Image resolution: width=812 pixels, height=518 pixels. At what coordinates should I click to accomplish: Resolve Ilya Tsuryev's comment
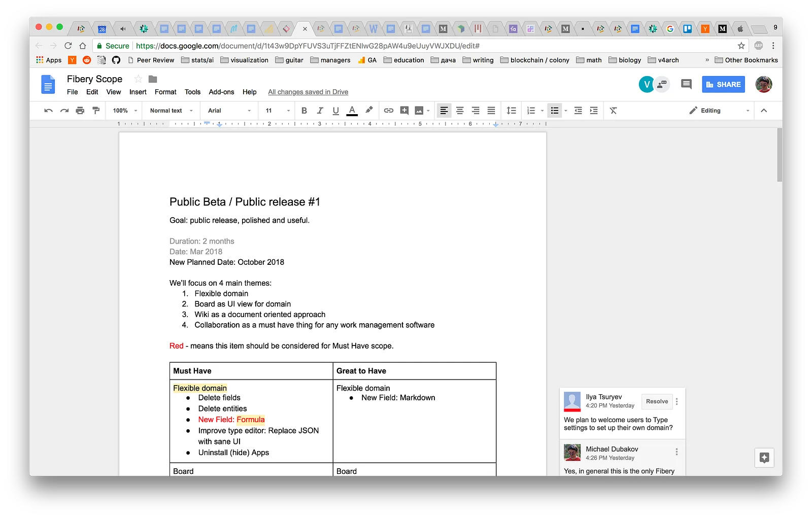point(657,401)
